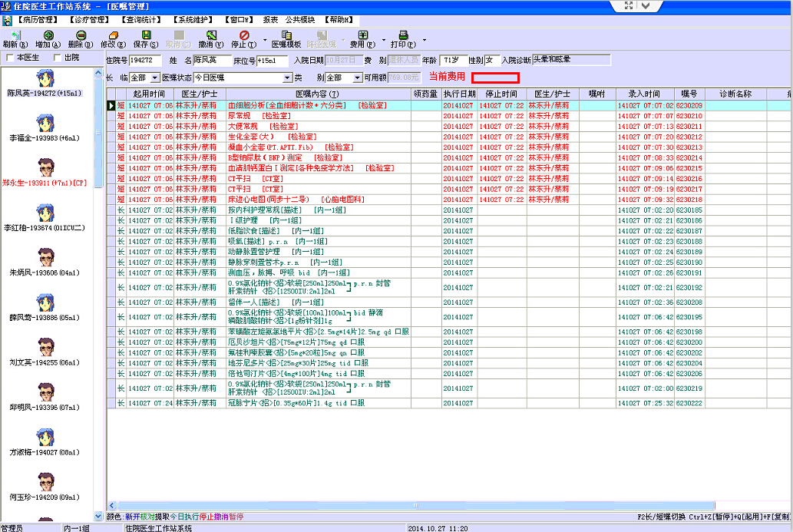Viewport: 793px width, 532px height.
Task: Select patient 朱炳凤-193606 avatar
Action: (45, 257)
